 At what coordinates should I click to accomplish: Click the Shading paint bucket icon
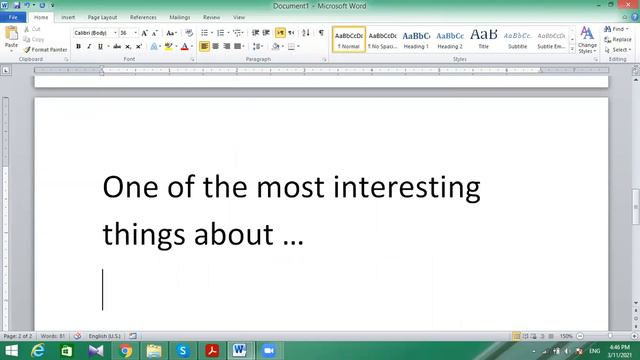(x=276, y=47)
